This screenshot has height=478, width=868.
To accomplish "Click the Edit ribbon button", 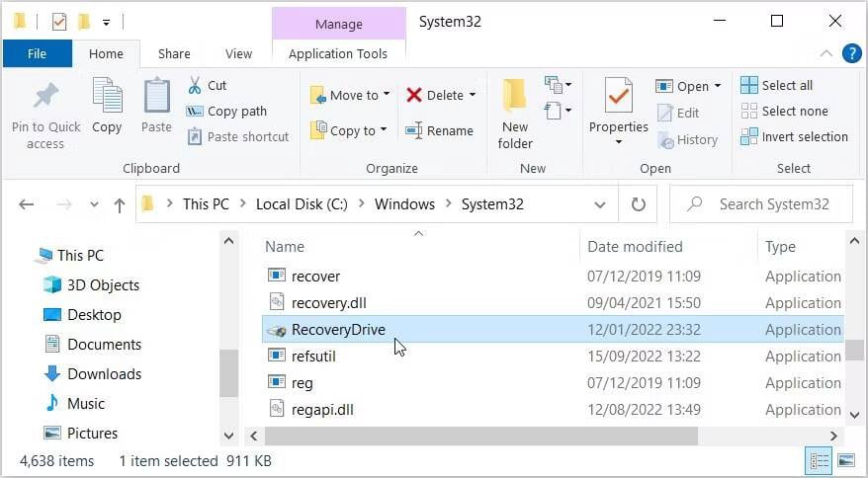I will click(678, 113).
